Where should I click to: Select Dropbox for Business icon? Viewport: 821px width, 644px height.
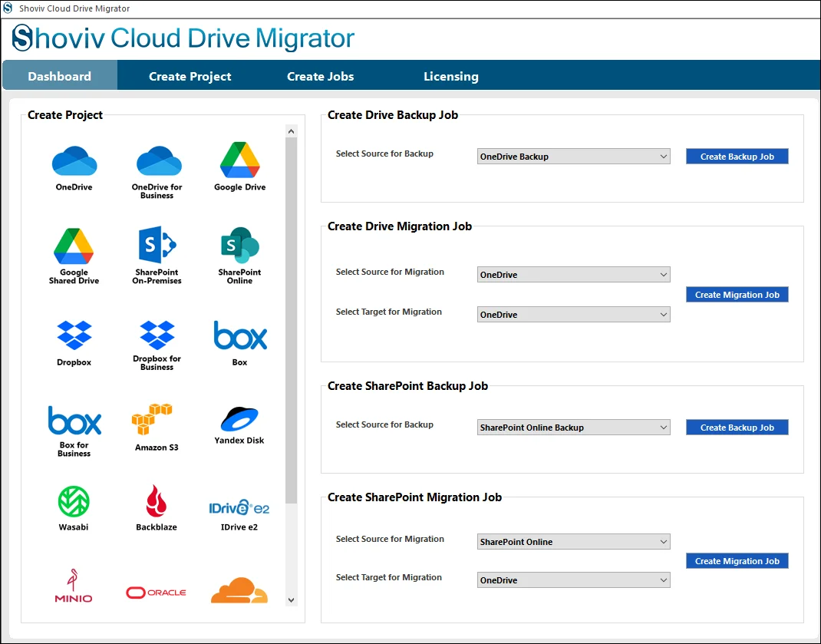point(157,335)
